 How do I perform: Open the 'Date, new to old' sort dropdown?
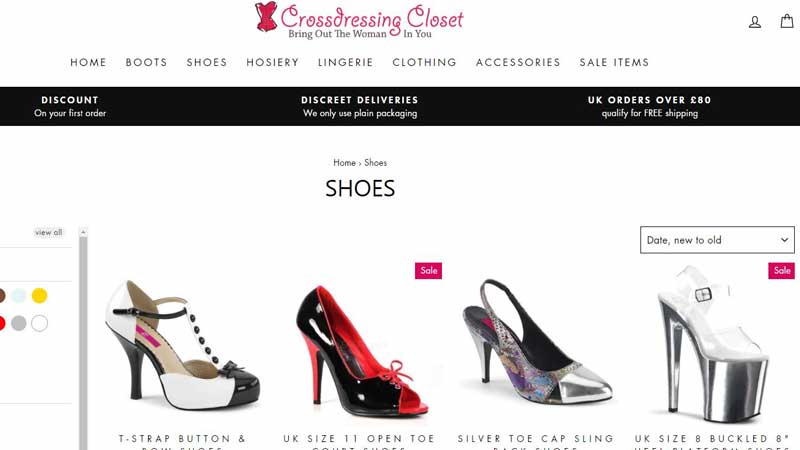point(717,240)
